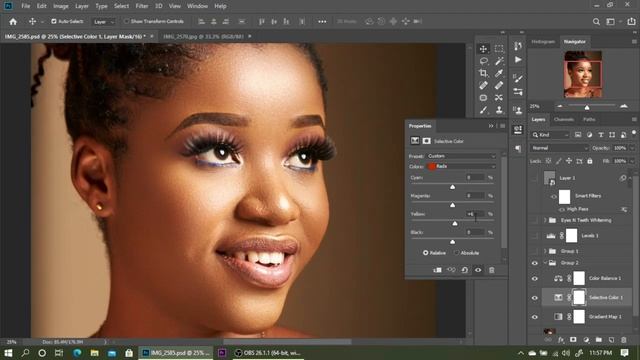Image resolution: width=640 pixels, height=360 pixels.
Task: Add a layer mask from Layers footer
Action: click(x=573, y=340)
